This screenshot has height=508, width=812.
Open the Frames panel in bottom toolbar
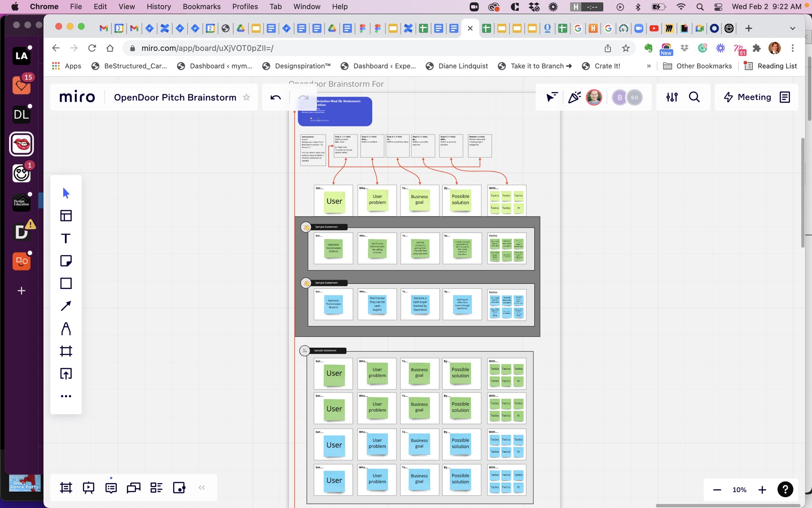[x=66, y=487]
